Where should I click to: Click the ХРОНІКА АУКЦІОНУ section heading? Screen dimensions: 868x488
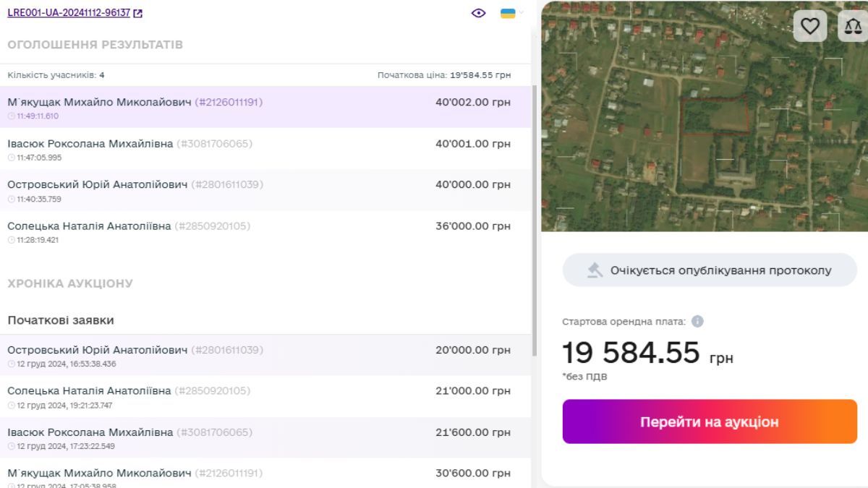pos(70,283)
